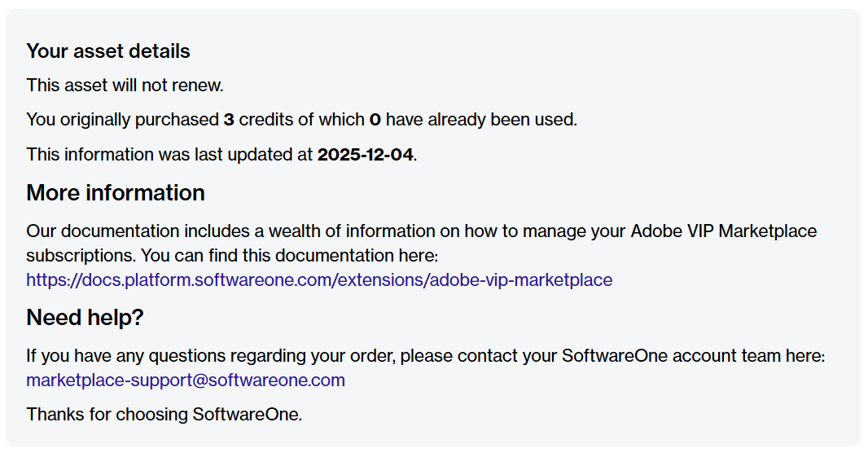Click the "have already been used" phrase
This screenshot has width=868, height=453.
[480, 120]
